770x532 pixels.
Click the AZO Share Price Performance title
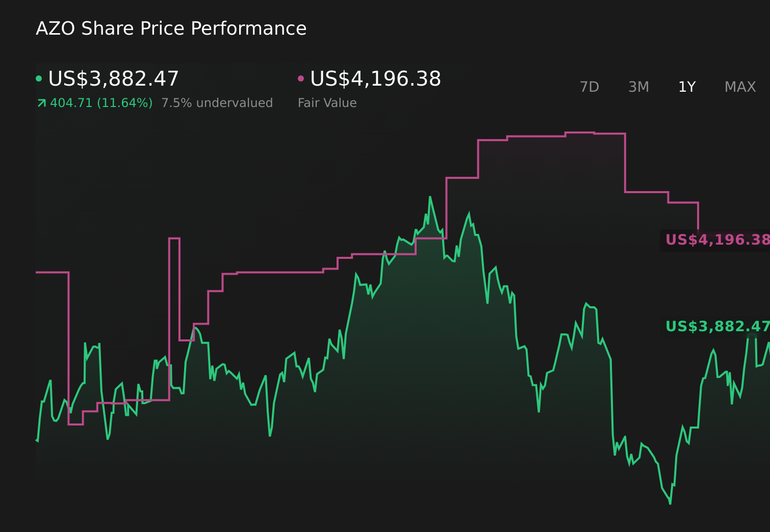171,29
